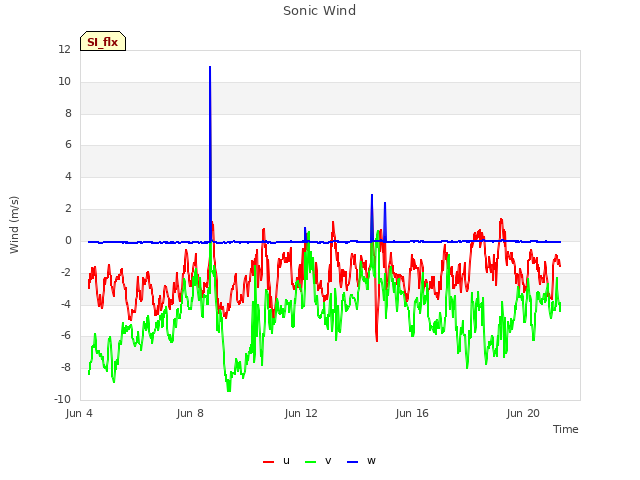Click the Jun 8 x-axis label

click(x=190, y=413)
